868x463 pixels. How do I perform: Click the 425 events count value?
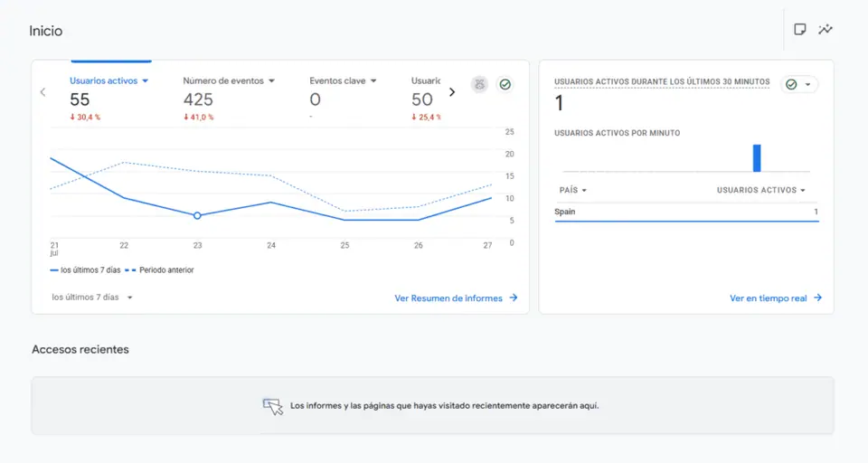198,99
